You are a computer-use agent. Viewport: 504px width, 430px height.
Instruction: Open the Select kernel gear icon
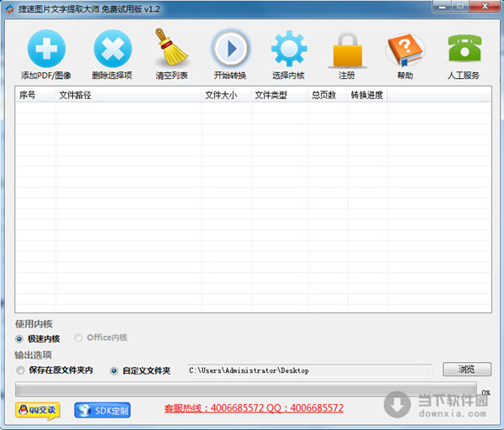click(x=289, y=49)
